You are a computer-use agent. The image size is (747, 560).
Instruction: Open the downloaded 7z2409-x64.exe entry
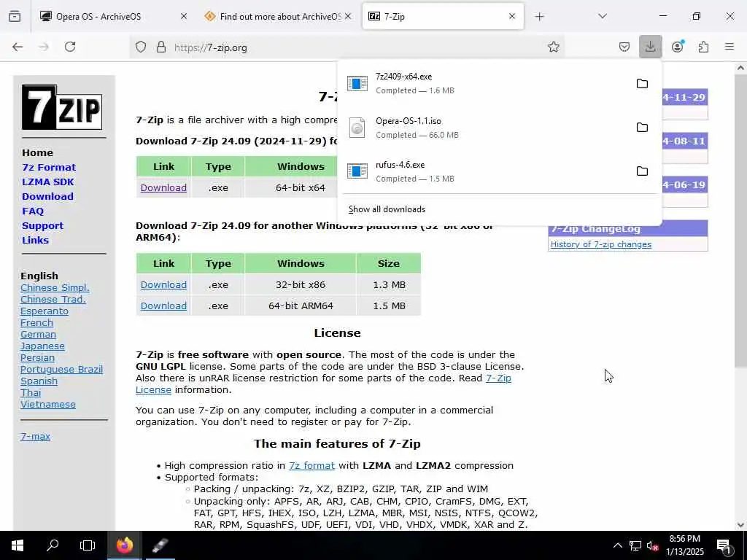pyautogui.click(x=486, y=83)
